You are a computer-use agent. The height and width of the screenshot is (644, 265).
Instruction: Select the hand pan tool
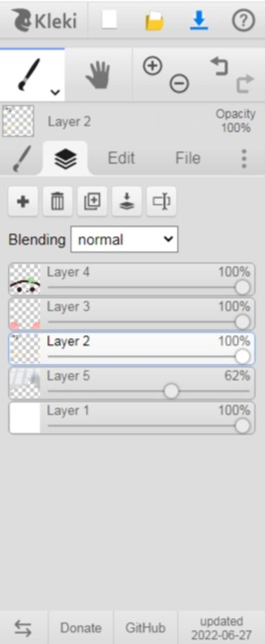tap(98, 75)
